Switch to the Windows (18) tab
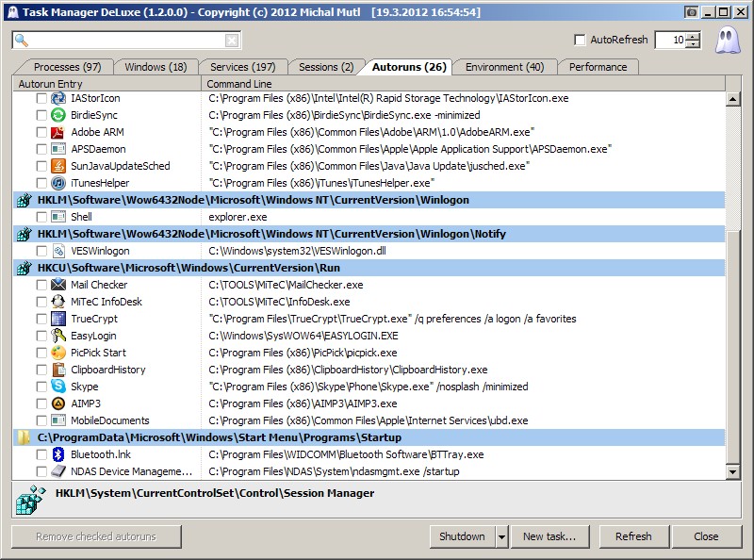 click(156, 67)
